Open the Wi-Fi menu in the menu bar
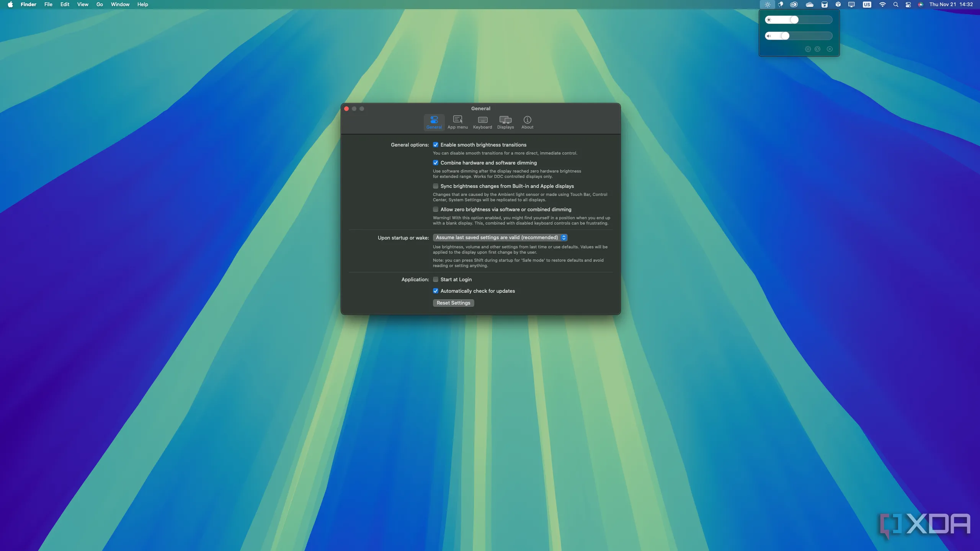 pos(882,5)
